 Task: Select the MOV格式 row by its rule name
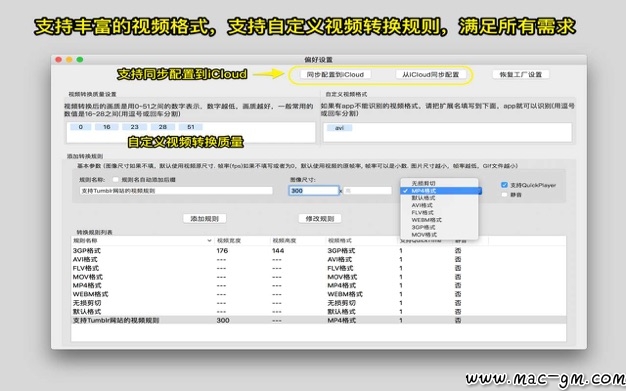87,277
